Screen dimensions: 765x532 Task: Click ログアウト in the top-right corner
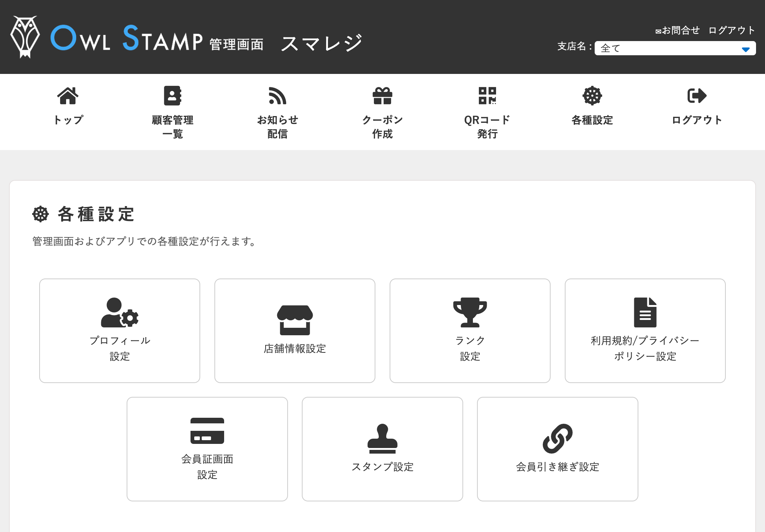pos(731,31)
